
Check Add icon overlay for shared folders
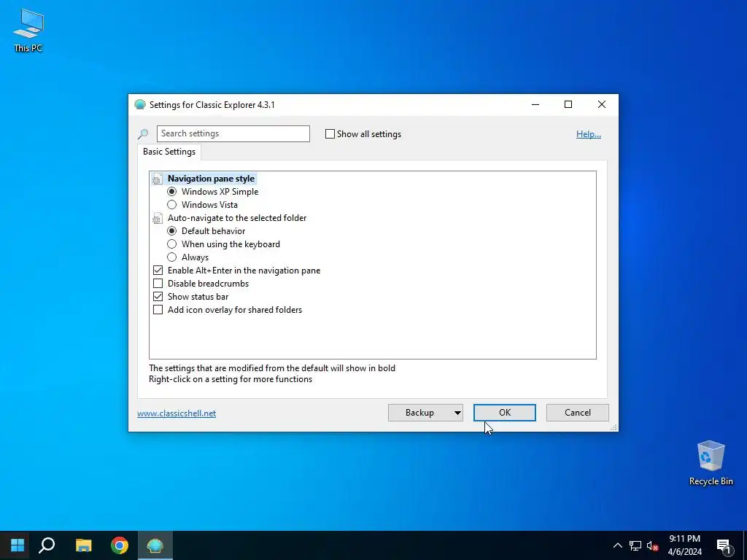tap(158, 310)
